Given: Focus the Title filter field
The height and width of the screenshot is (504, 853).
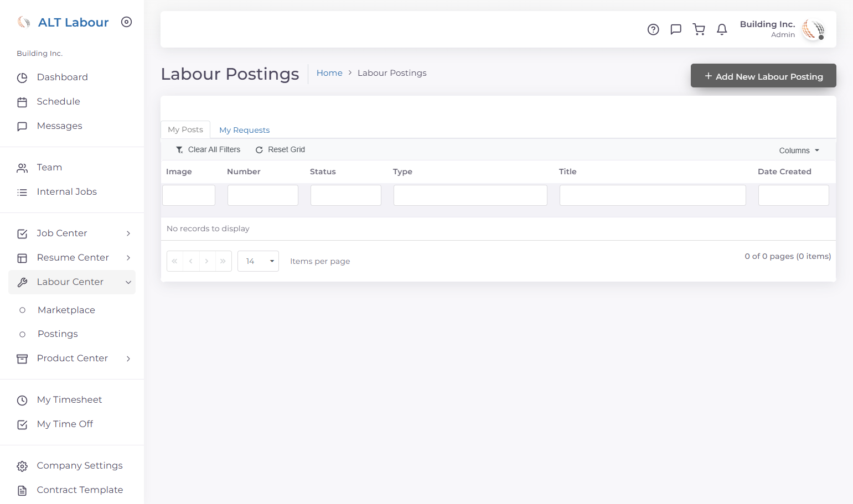Looking at the screenshot, I should coord(653,195).
